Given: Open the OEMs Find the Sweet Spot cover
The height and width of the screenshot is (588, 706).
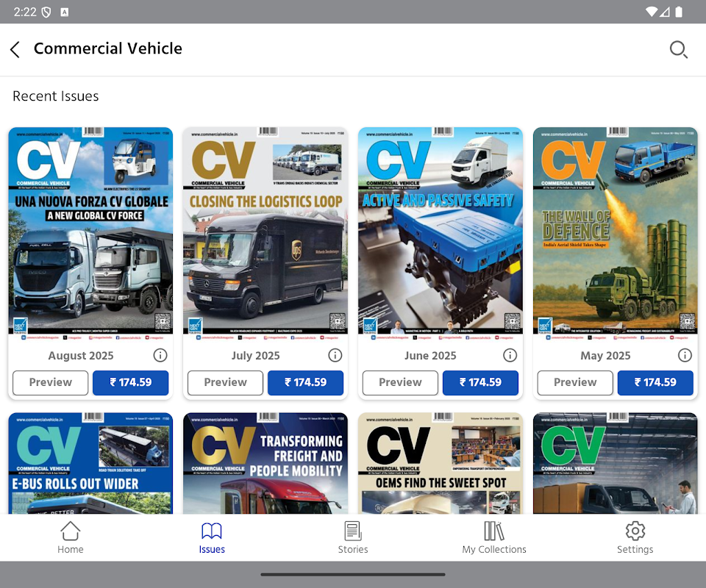Looking at the screenshot, I should (x=441, y=463).
